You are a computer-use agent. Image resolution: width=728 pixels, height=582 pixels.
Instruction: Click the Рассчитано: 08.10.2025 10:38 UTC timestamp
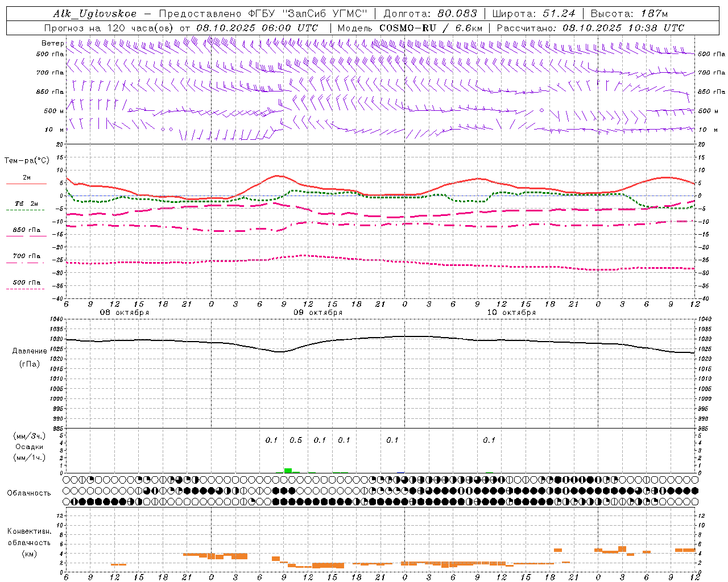590,28
